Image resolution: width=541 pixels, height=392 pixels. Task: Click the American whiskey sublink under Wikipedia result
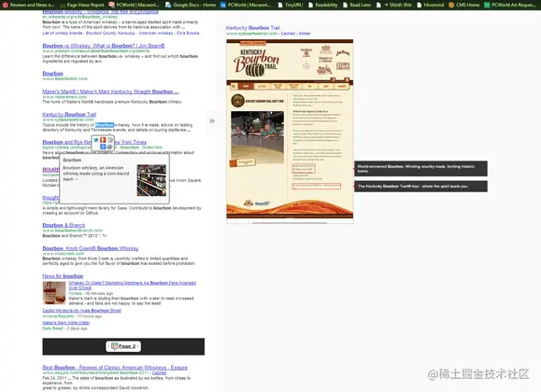(x=156, y=33)
